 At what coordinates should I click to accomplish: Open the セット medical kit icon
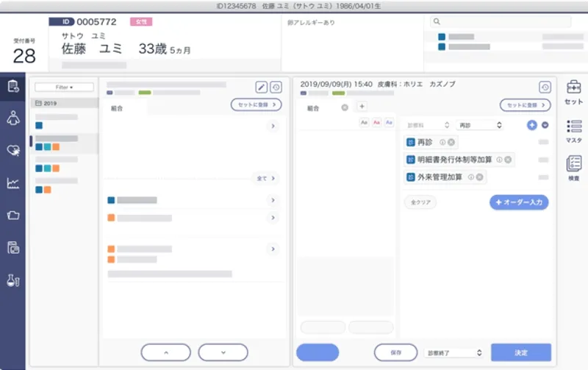[573, 92]
